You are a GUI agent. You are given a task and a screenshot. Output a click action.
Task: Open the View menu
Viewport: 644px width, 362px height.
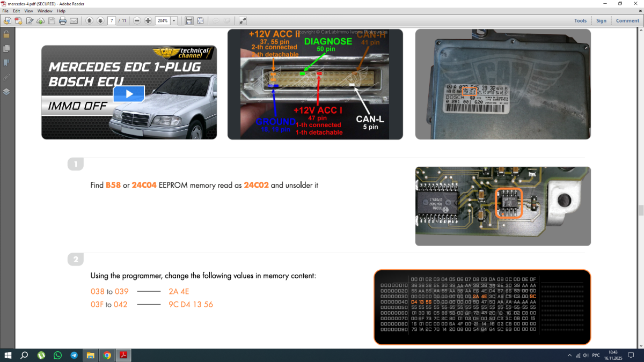point(28,11)
